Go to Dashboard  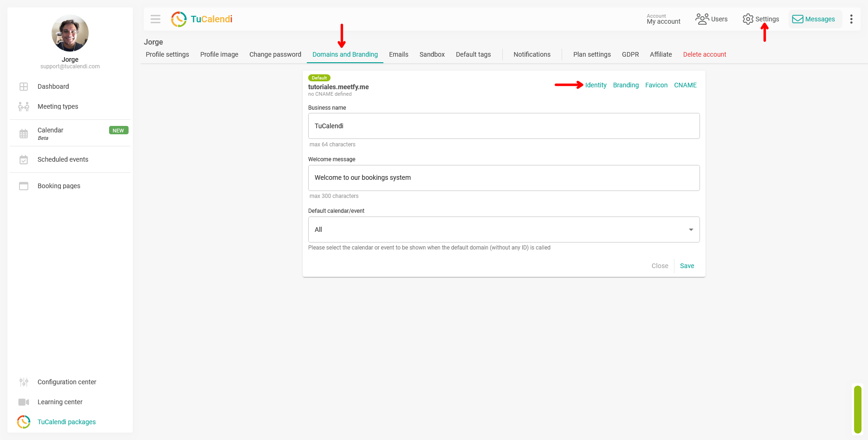pos(53,86)
